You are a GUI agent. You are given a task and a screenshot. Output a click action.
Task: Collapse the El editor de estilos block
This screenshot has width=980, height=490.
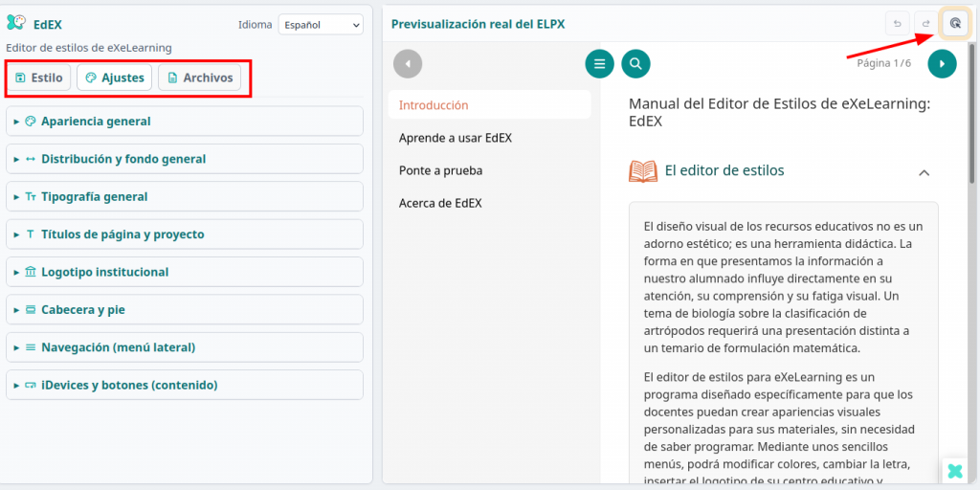[924, 172]
